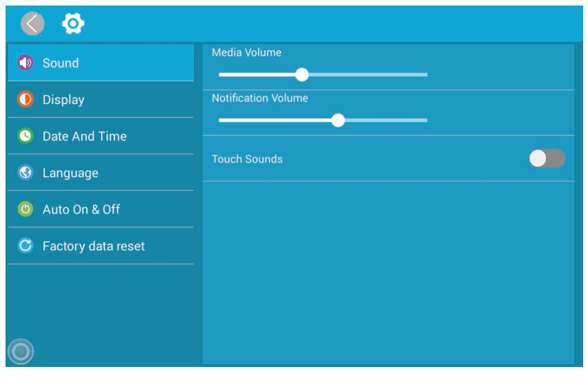Viewport: 588px width, 378px height.
Task: Click the green power Auto On/Off icon
Action: (x=26, y=209)
